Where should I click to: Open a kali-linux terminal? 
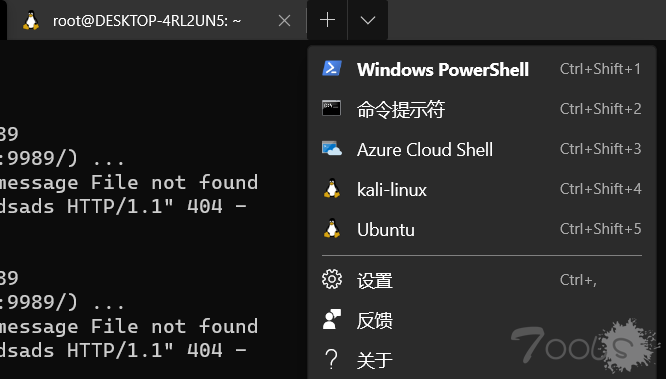click(481, 189)
